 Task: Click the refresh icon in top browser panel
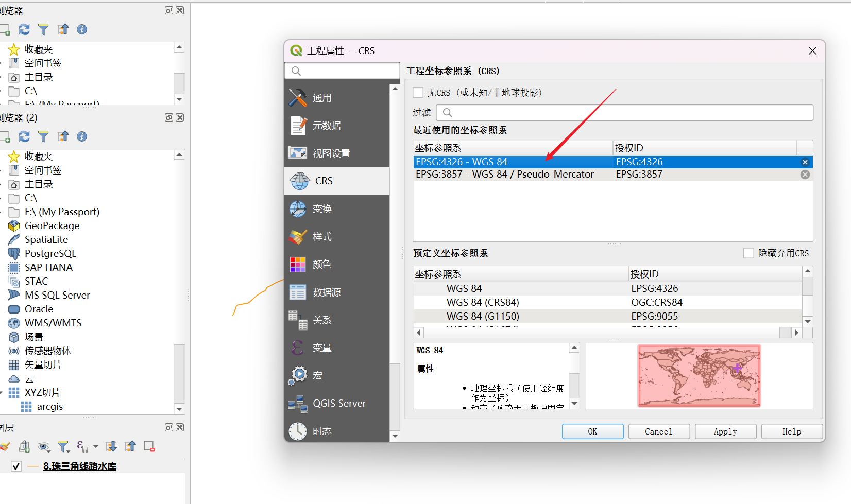(24, 29)
